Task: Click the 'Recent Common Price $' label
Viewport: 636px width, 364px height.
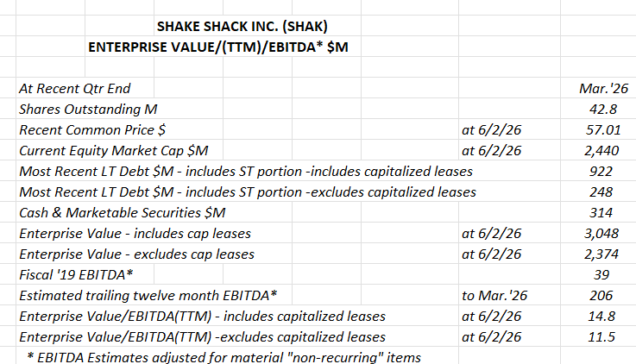Action: (x=92, y=129)
